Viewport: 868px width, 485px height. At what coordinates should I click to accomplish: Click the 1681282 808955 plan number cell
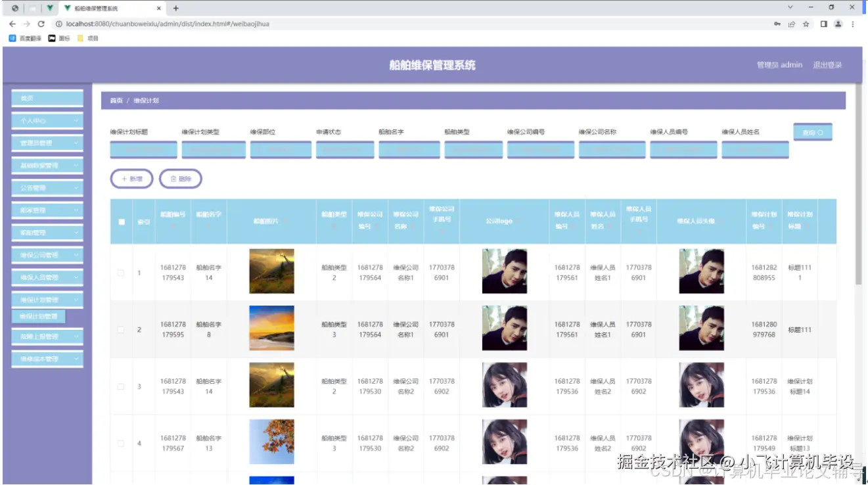coord(764,273)
